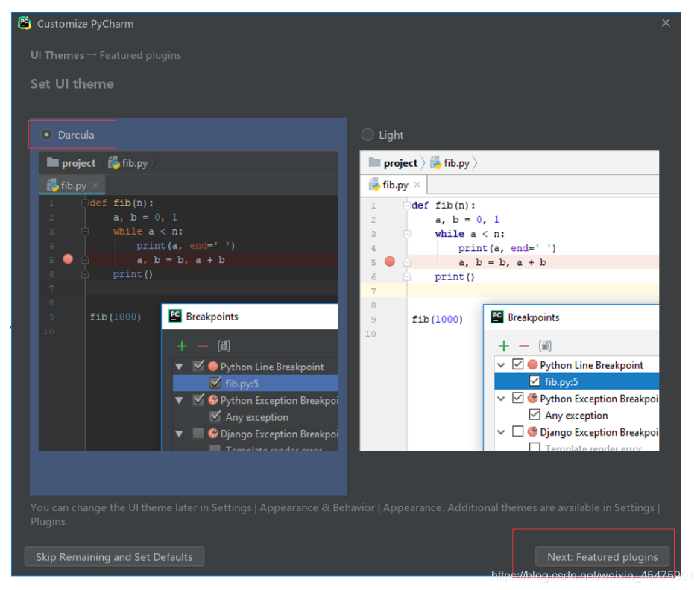The image size is (700, 590).
Task: Click red minus remove breakpoint in Light preview
Action: pos(524,346)
